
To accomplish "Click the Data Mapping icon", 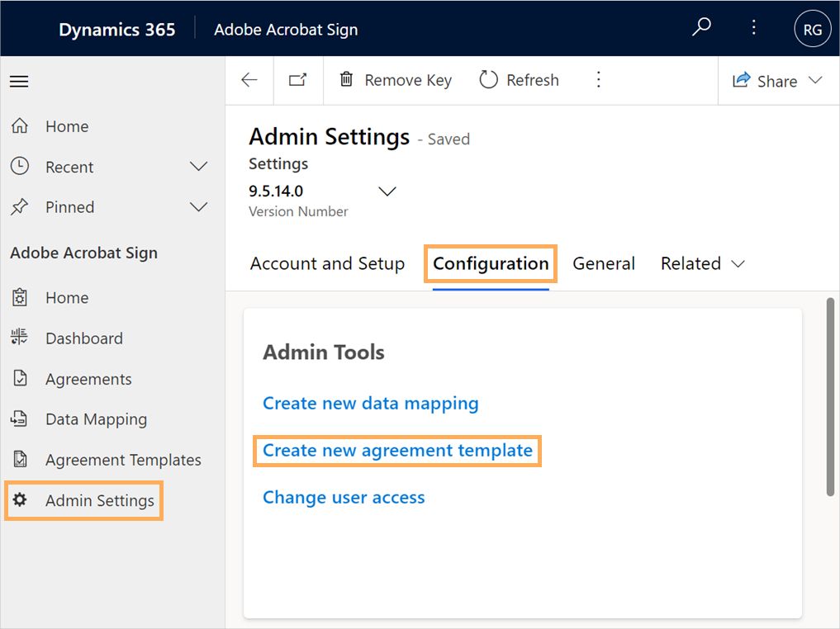I will (19, 418).
